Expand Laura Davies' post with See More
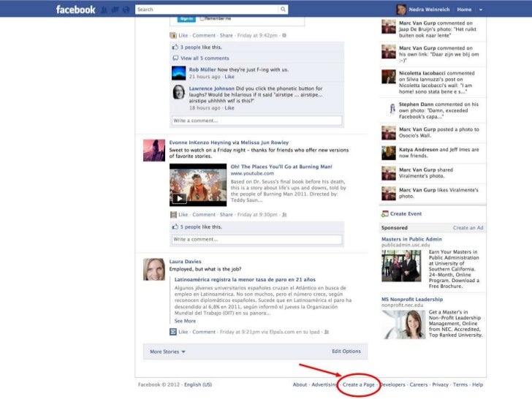The height and width of the screenshot is (399, 532). coord(185,321)
